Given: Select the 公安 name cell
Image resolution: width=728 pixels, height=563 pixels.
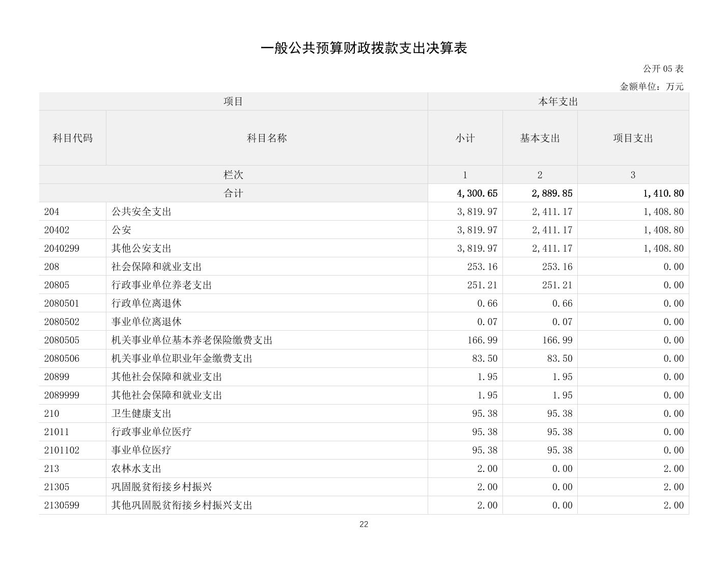Looking at the screenshot, I should point(267,230).
